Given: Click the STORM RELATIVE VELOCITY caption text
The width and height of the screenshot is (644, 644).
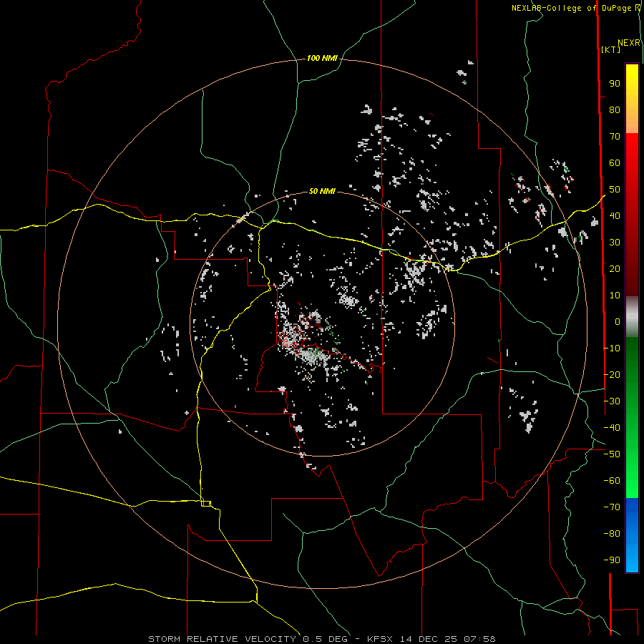Looking at the screenshot, I should coord(223,639).
